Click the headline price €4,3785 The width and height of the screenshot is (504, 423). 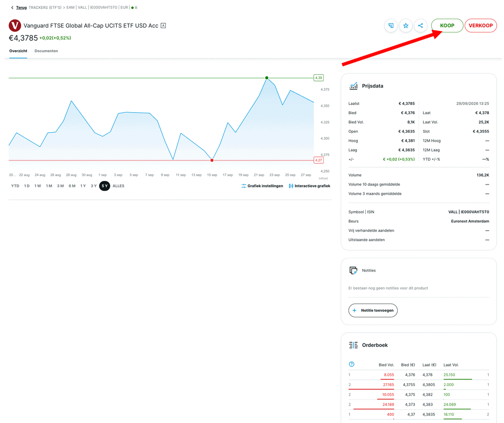(23, 38)
